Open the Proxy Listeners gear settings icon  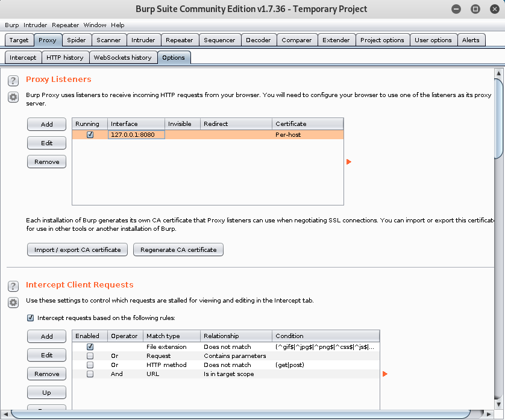tap(13, 97)
